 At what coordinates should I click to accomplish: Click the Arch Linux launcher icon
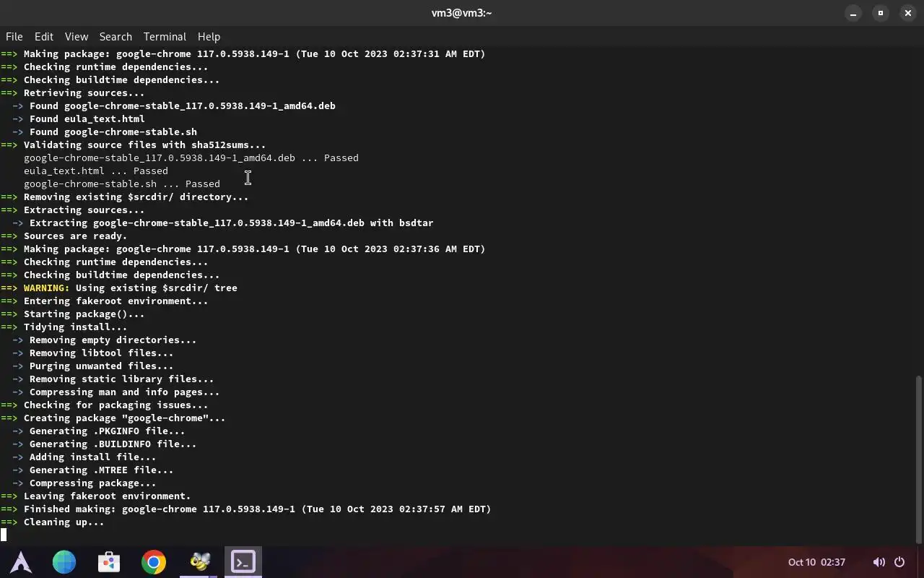[x=20, y=562]
